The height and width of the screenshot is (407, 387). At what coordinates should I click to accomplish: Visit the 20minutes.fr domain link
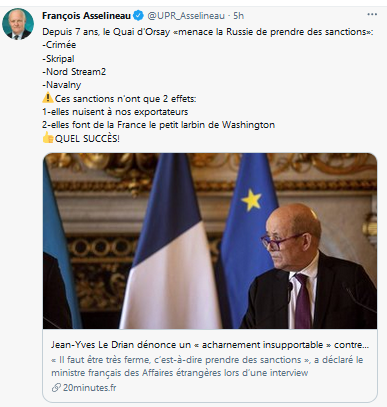click(89, 388)
